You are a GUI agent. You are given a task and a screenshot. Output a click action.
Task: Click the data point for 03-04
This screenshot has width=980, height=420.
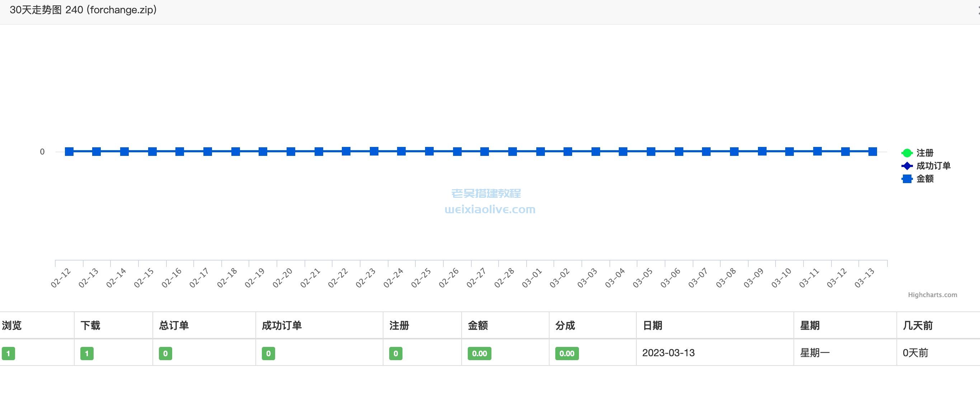click(623, 152)
